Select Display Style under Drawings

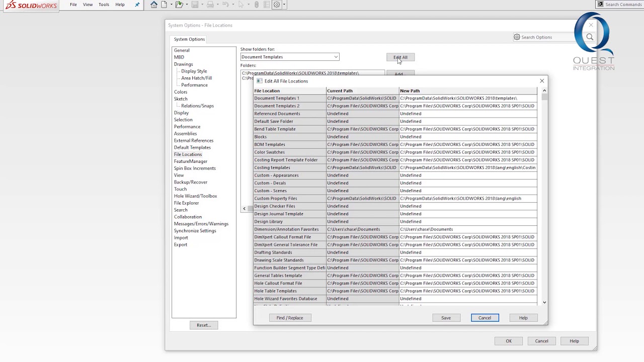(194, 71)
